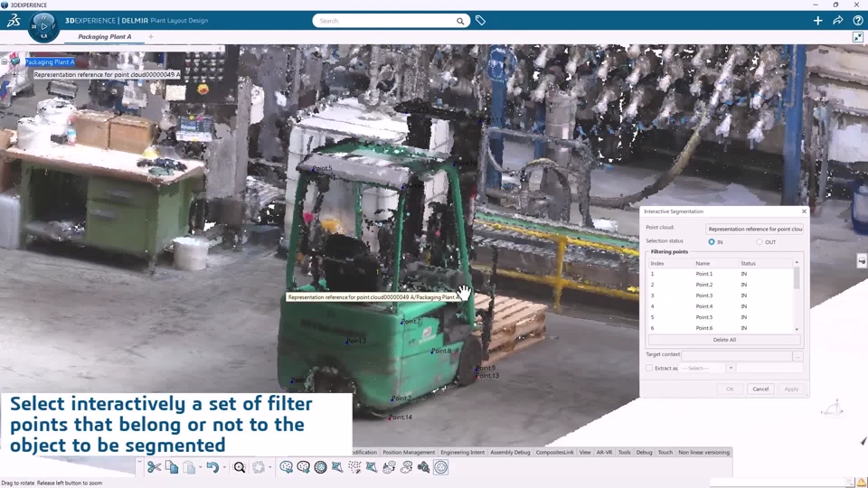Open the Tools toolbar tab
Viewport: 868px width, 488px height.
pyautogui.click(x=624, y=452)
